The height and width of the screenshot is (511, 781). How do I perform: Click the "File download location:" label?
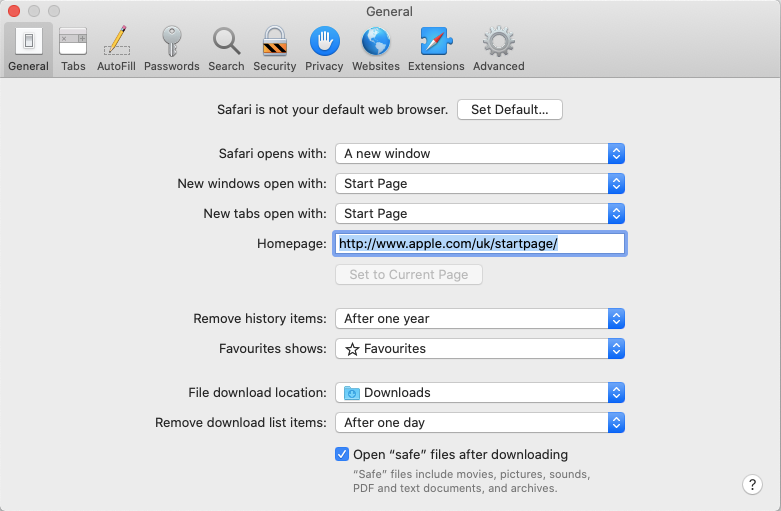[x=257, y=392]
